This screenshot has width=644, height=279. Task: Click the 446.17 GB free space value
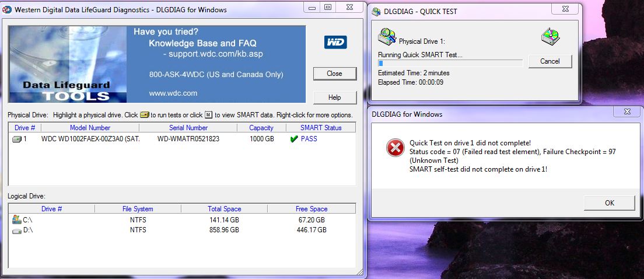pos(311,230)
